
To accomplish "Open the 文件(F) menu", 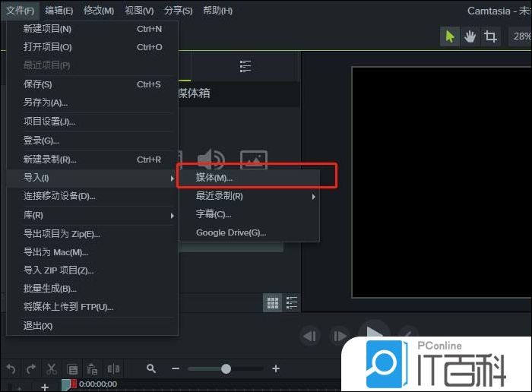I will [x=20, y=11].
